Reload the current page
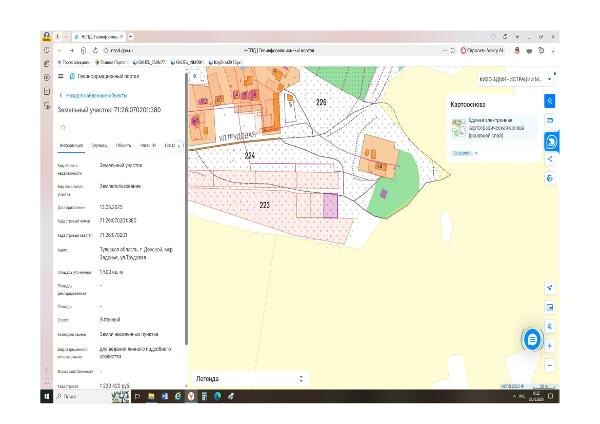 (95, 51)
